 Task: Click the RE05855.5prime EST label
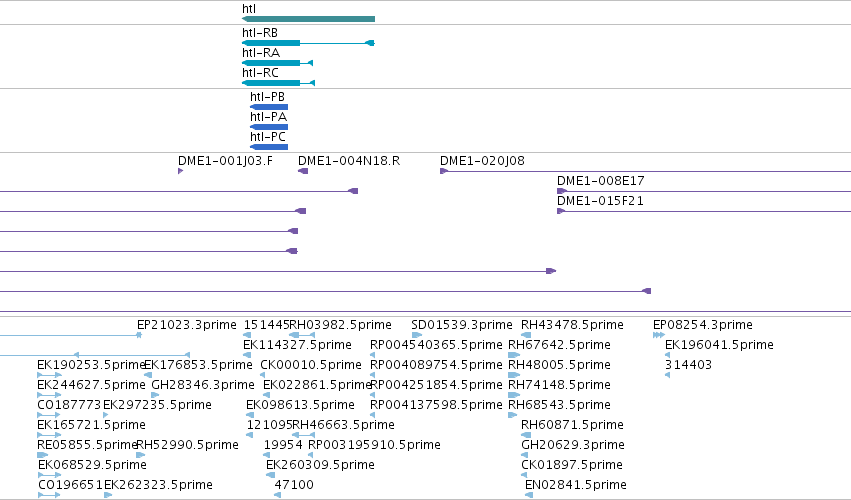87,445
